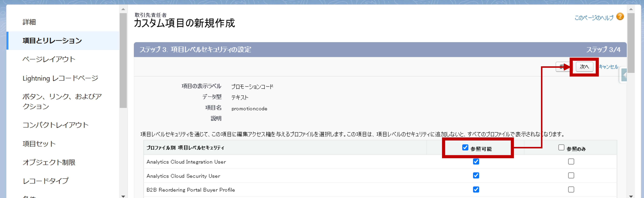
Task: Click the sidebar scrollbar thumb
Action: coord(123,60)
